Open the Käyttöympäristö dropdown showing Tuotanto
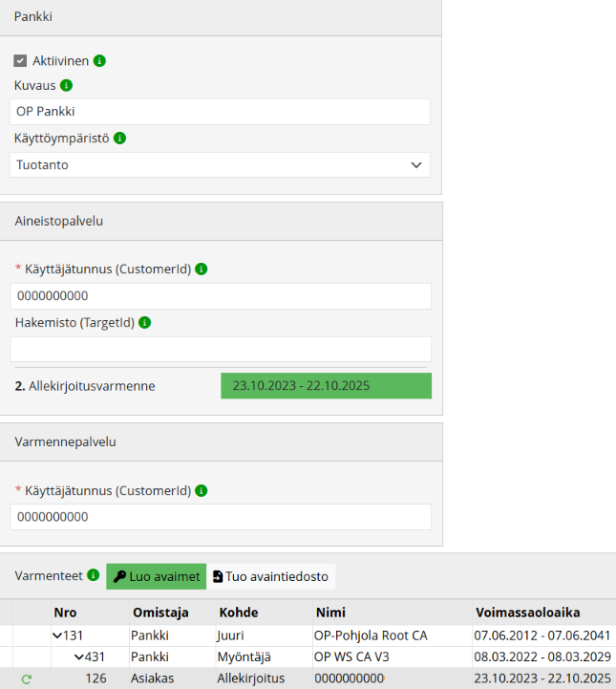 pyautogui.click(x=220, y=164)
